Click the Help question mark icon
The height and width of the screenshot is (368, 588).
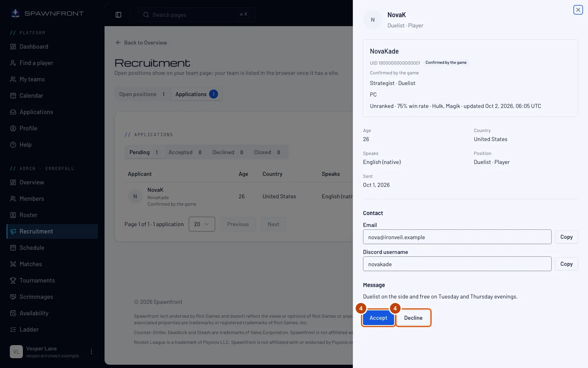pos(13,145)
